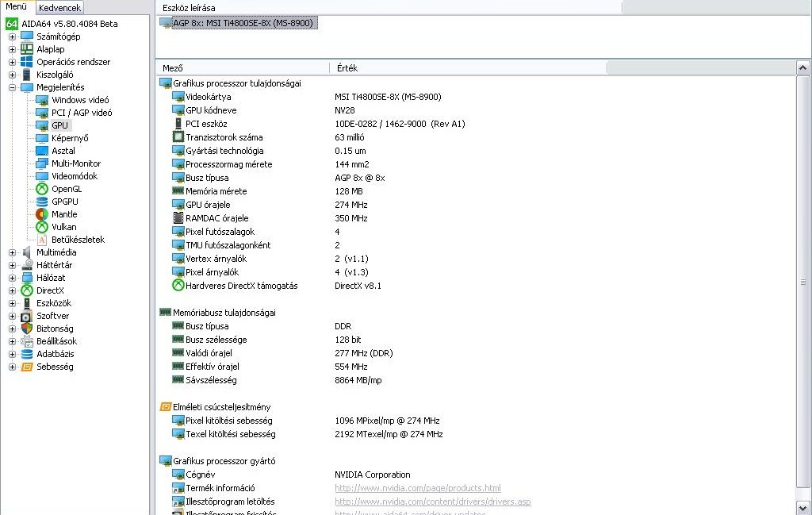Sort by the Érték column header
This screenshot has height=515, width=812.
(x=468, y=68)
